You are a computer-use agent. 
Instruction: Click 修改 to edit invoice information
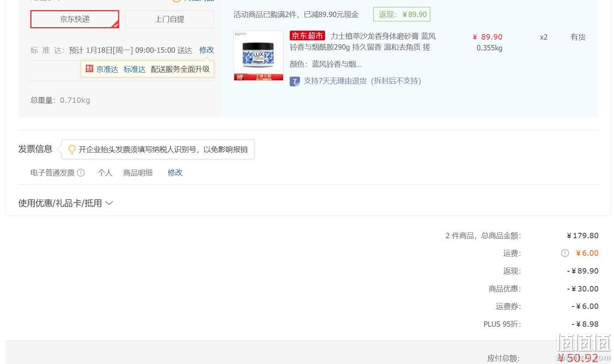(175, 173)
